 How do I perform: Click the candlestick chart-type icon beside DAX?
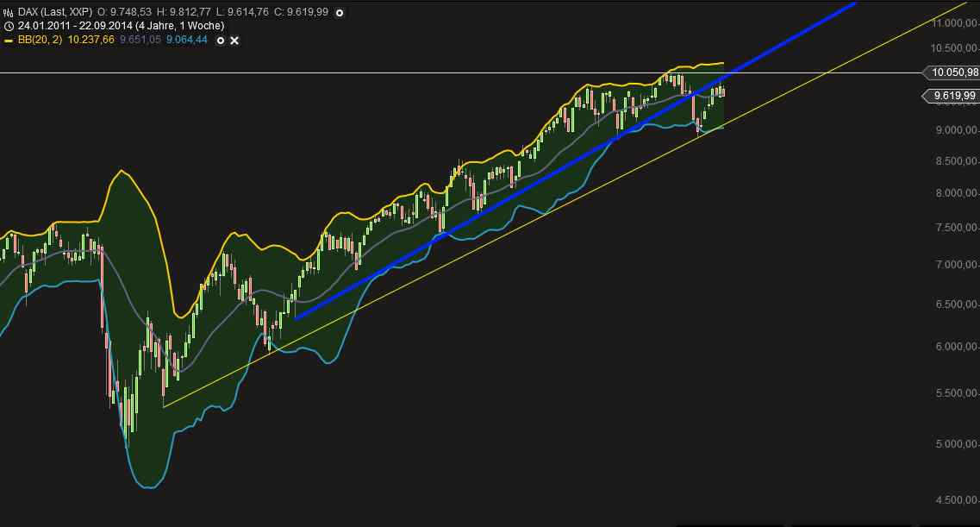(x=8, y=12)
